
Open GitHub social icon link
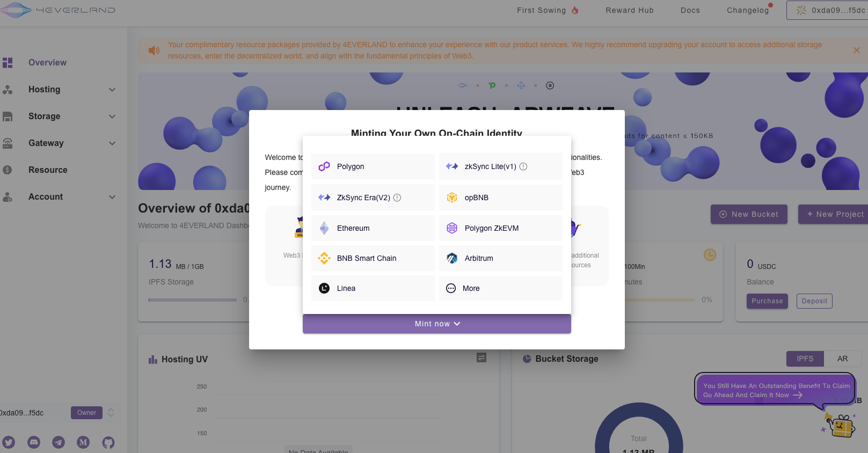tap(108, 442)
